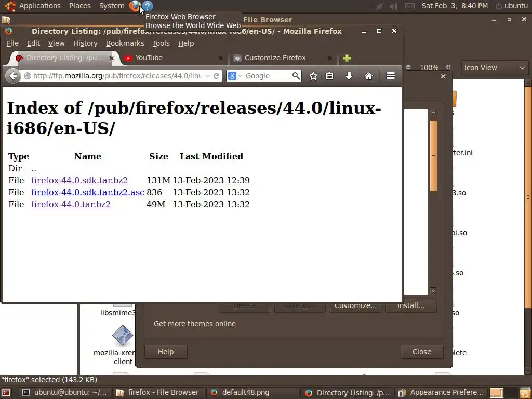Image resolution: width=532 pixels, height=399 pixels.
Task: Launch Firefox from the top panel icon
Action: (135, 6)
